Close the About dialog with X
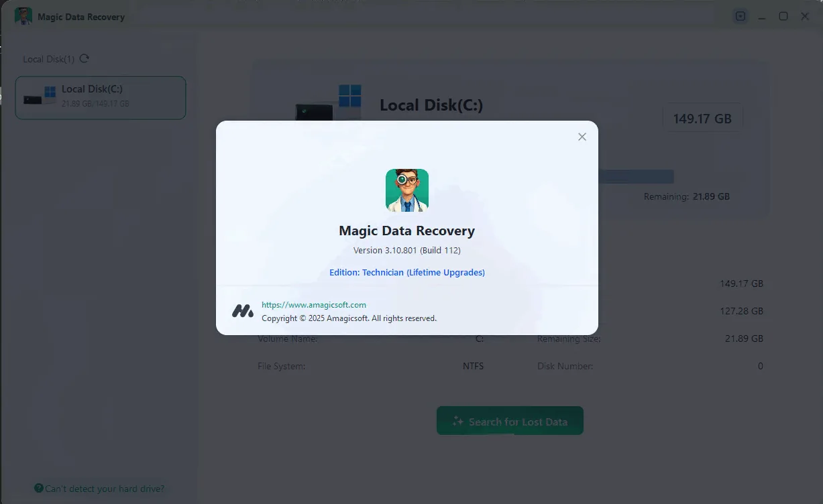Image resolution: width=823 pixels, height=504 pixels. tap(582, 137)
